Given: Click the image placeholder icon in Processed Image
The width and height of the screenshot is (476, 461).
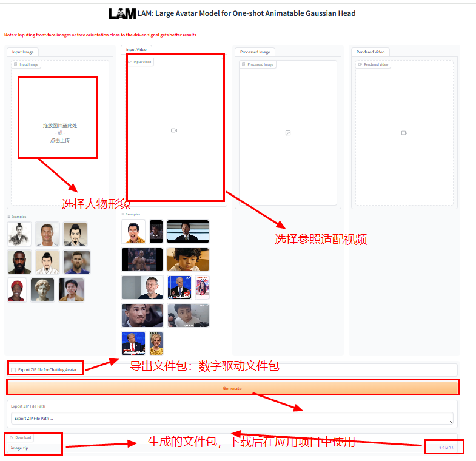Looking at the screenshot, I should point(288,133).
